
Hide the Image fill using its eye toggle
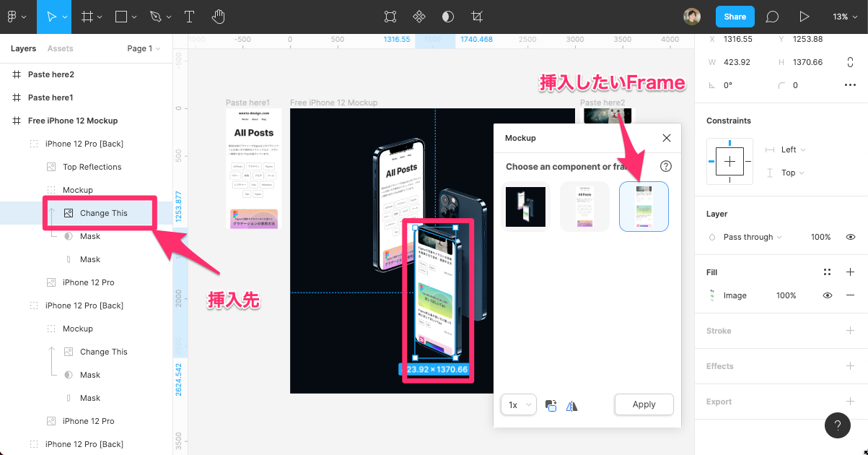827,295
